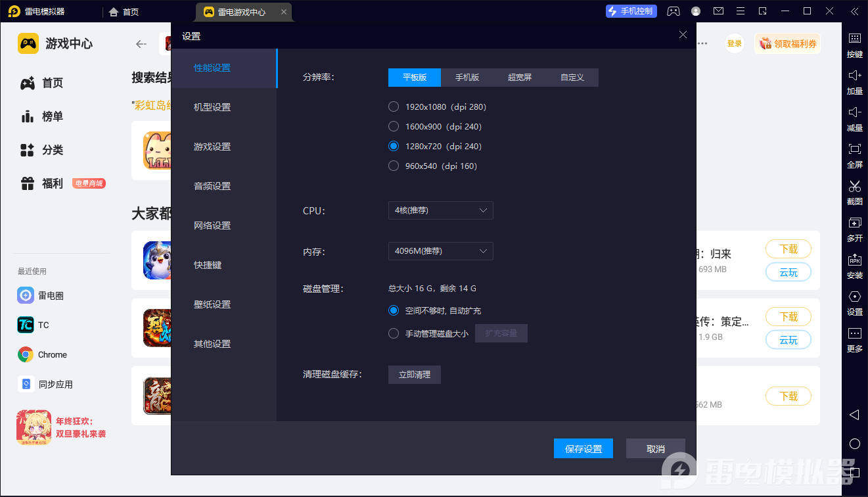
Task: Click the Android back triangle icon
Action: click(854, 415)
